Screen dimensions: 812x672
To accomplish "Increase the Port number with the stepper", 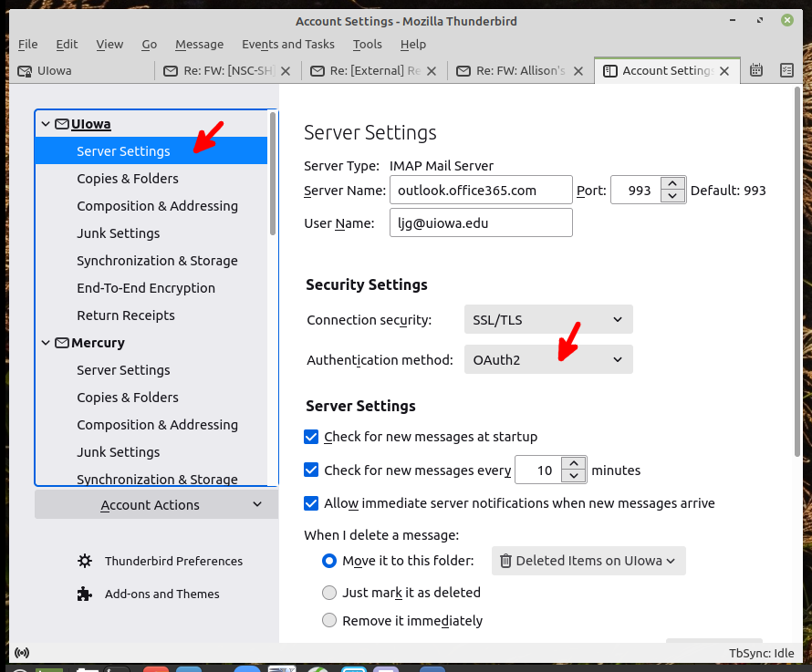I will click(672, 184).
